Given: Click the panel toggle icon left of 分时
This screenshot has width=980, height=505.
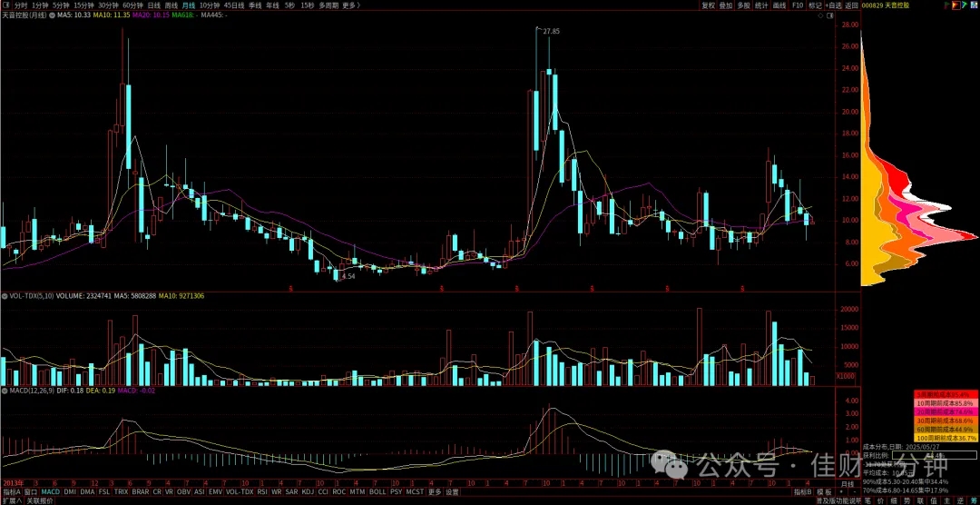Looking at the screenshot, I should pos(6,5).
